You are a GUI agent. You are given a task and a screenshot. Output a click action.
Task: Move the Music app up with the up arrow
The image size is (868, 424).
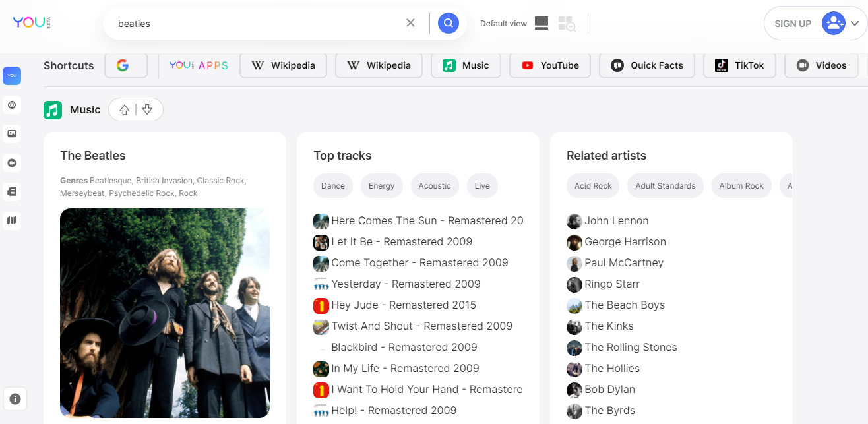pos(125,110)
